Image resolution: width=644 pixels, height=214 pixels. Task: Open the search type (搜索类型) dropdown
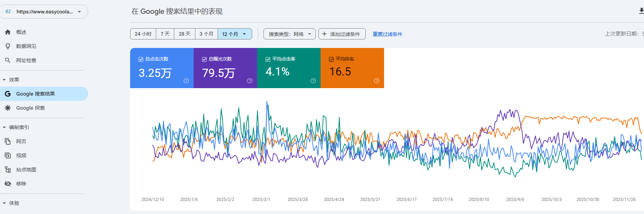290,34
